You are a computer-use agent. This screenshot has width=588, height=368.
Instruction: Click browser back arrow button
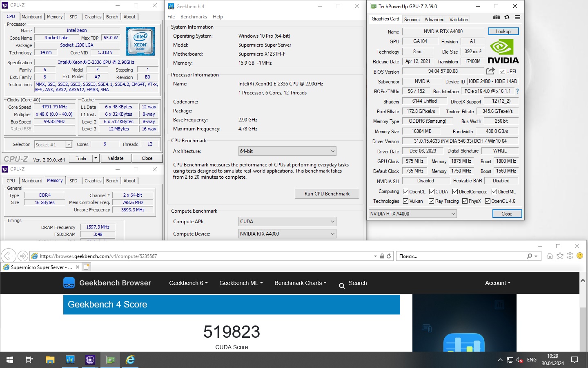8,256
